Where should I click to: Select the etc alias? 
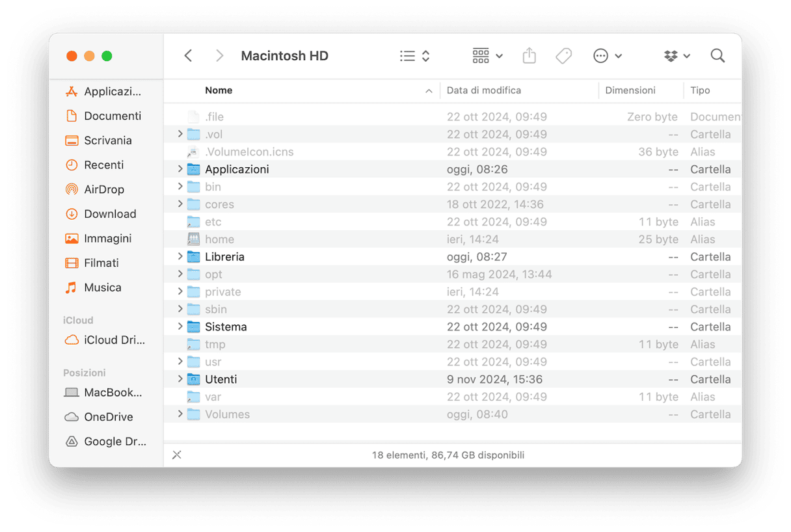pyautogui.click(x=213, y=222)
